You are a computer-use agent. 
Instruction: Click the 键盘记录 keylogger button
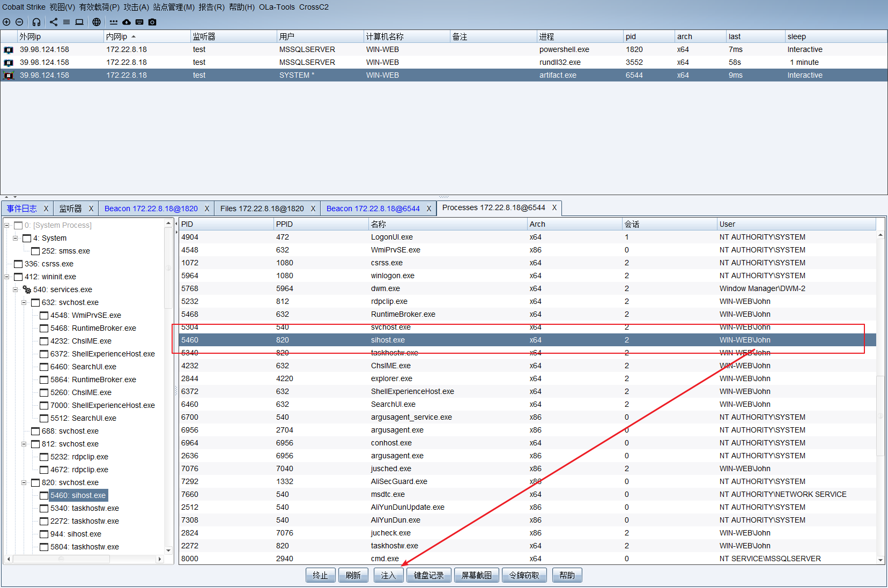(429, 575)
